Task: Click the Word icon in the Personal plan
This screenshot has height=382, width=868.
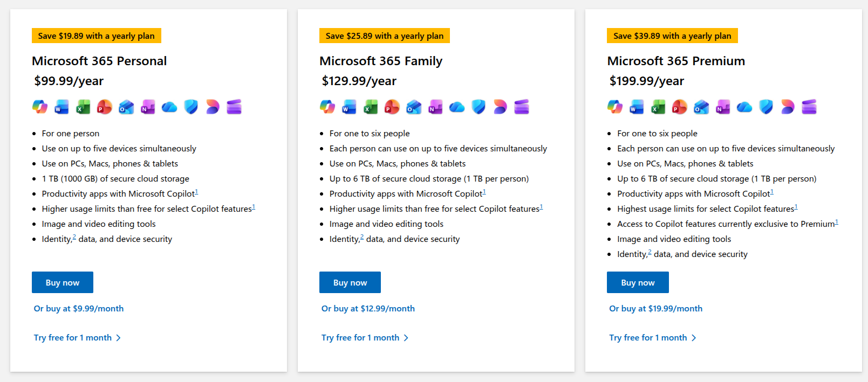Action: point(61,107)
